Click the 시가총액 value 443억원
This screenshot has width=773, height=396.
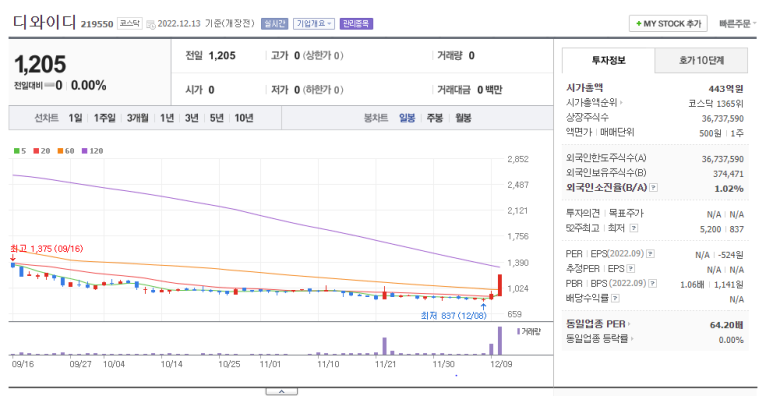[726, 89]
